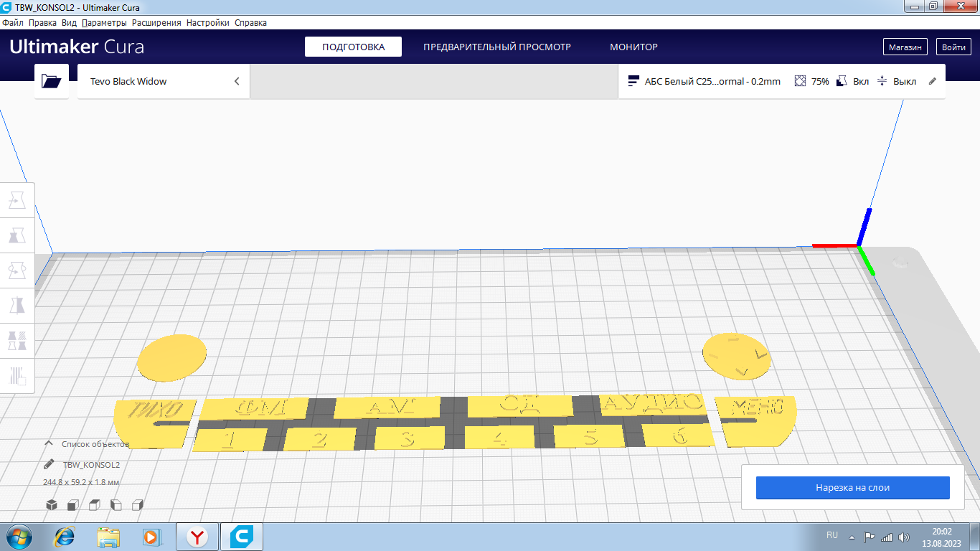
Task: Switch to the ПОДГОТОВКА stage tab
Action: pos(353,47)
